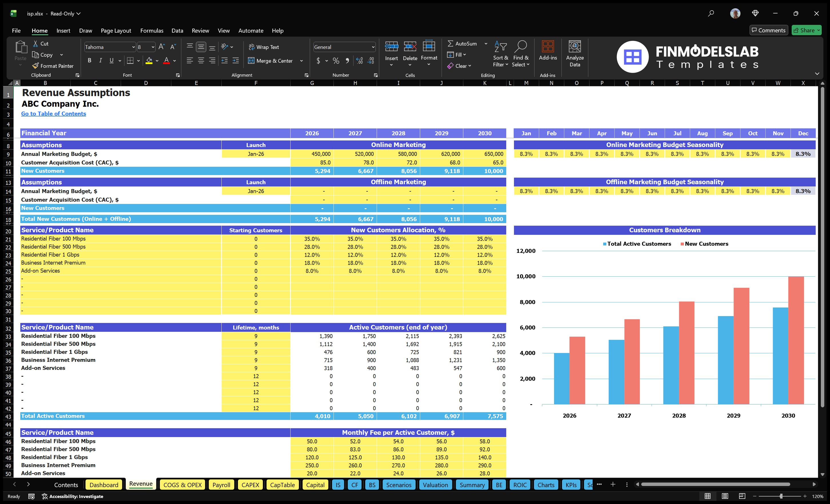
Task: Open the Dashboard sheet tab
Action: coord(104,485)
